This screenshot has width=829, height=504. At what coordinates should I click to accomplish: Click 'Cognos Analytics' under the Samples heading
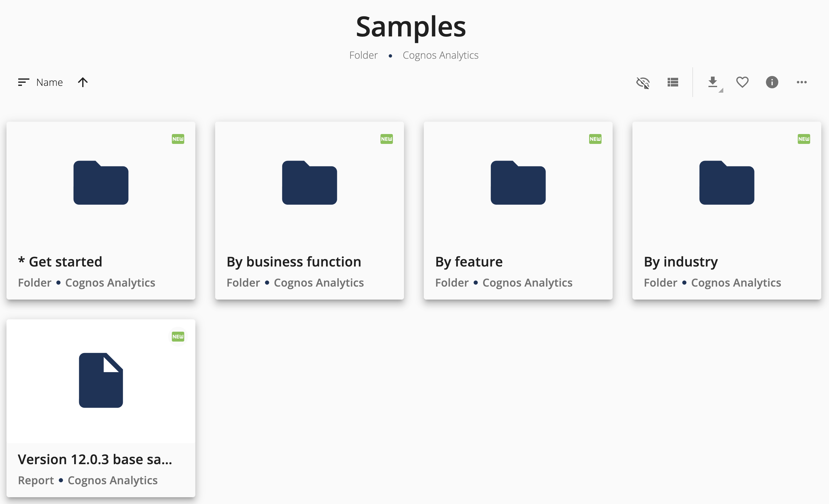pos(440,55)
